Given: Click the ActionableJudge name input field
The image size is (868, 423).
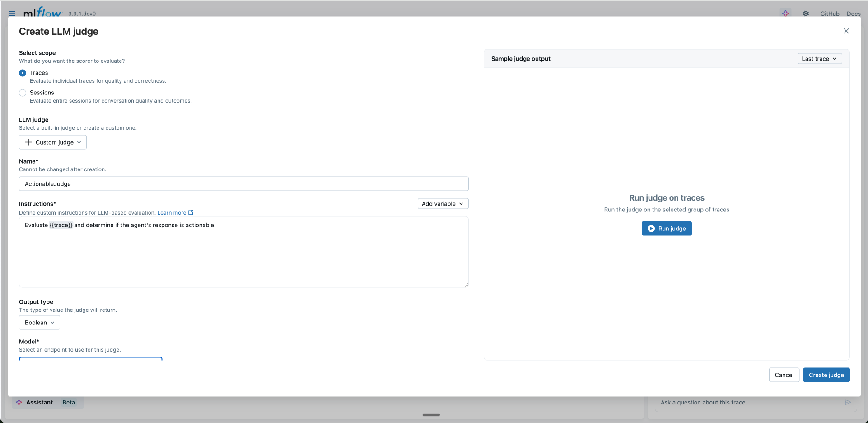Looking at the screenshot, I should [244, 183].
